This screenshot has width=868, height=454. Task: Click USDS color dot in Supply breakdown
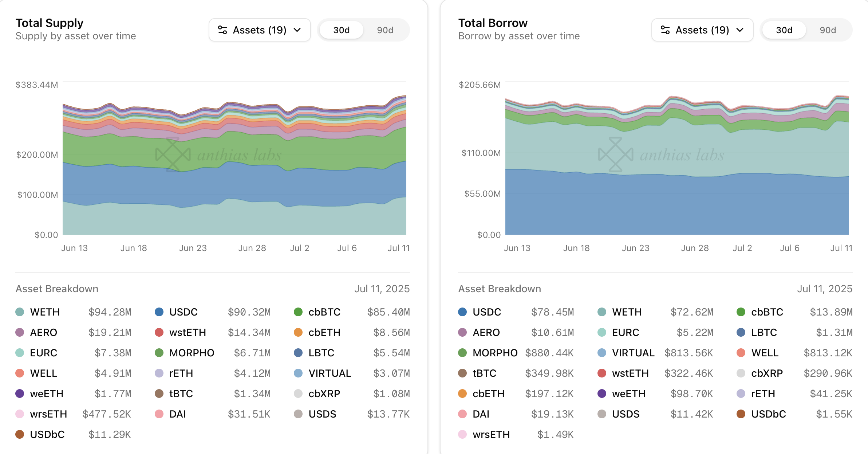[298, 414]
